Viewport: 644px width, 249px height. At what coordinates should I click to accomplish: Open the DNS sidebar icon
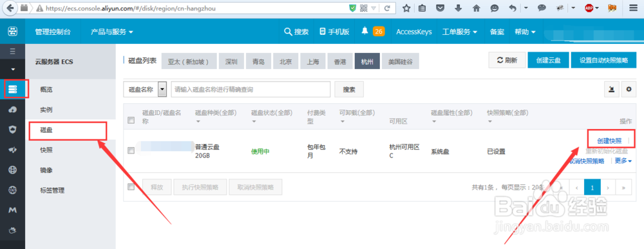pos(13,190)
